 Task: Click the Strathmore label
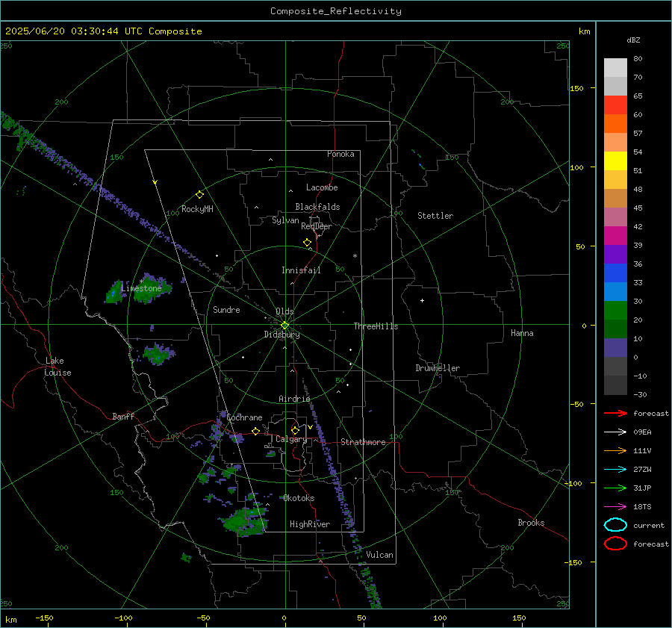(363, 442)
